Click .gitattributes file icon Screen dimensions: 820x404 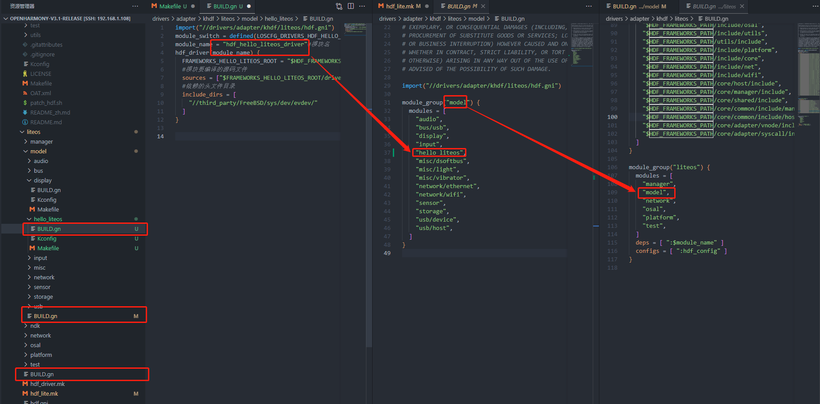25,45
